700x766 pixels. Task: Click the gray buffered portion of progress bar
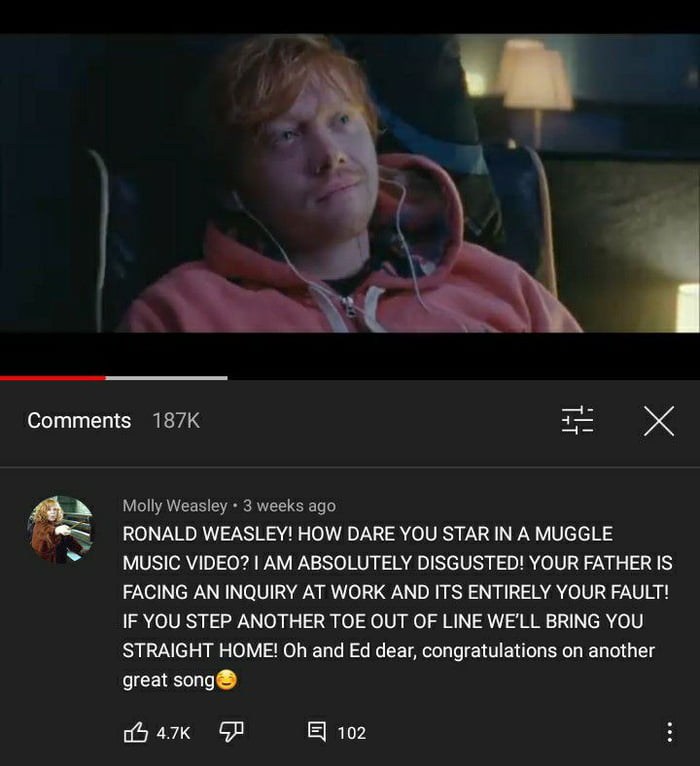coord(166,378)
